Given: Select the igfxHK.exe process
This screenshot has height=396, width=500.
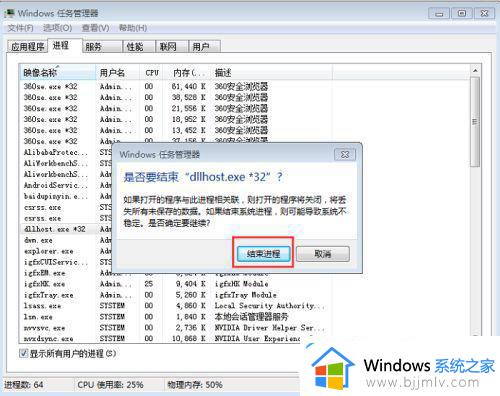Looking at the screenshot, I should [x=44, y=284].
